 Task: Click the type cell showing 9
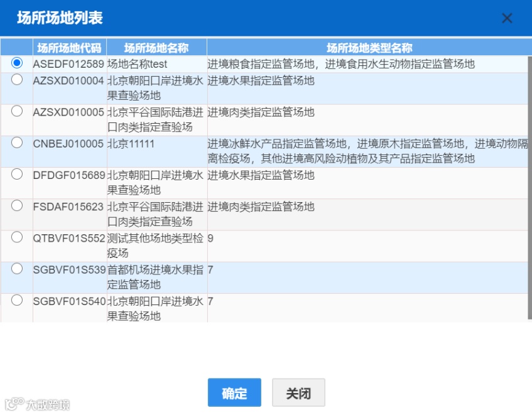(x=367, y=246)
